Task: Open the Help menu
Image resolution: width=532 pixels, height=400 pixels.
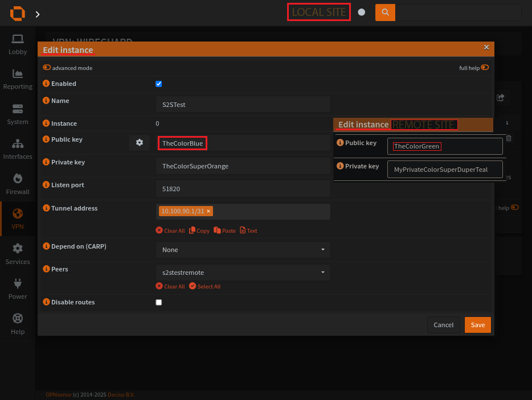Action: [18, 324]
